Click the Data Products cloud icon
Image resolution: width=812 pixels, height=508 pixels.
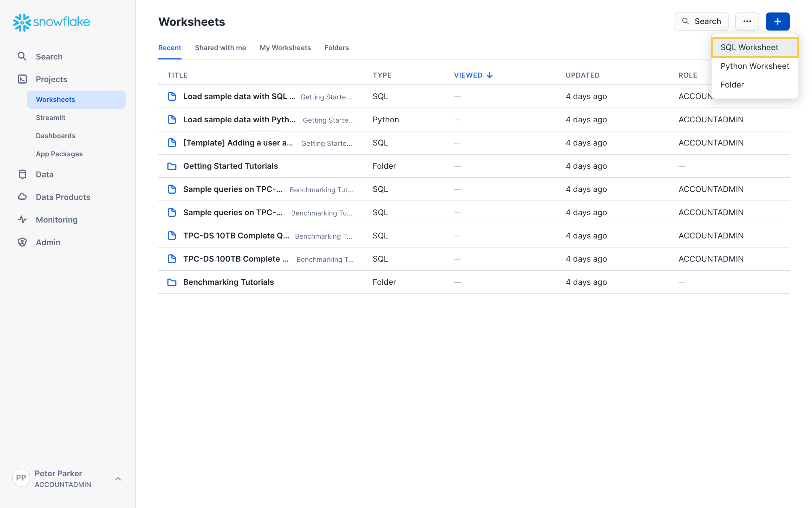(22, 197)
